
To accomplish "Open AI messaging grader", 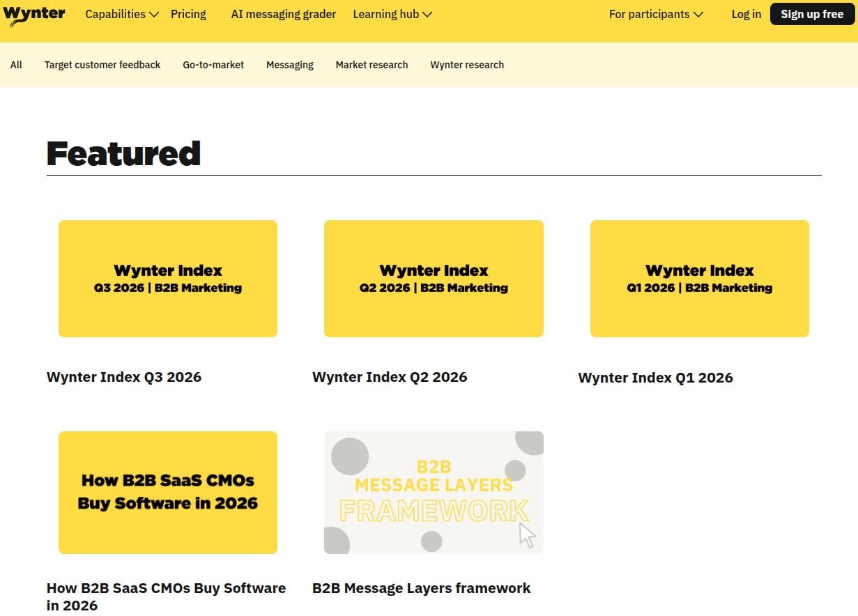I will pyautogui.click(x=284, y=14).
